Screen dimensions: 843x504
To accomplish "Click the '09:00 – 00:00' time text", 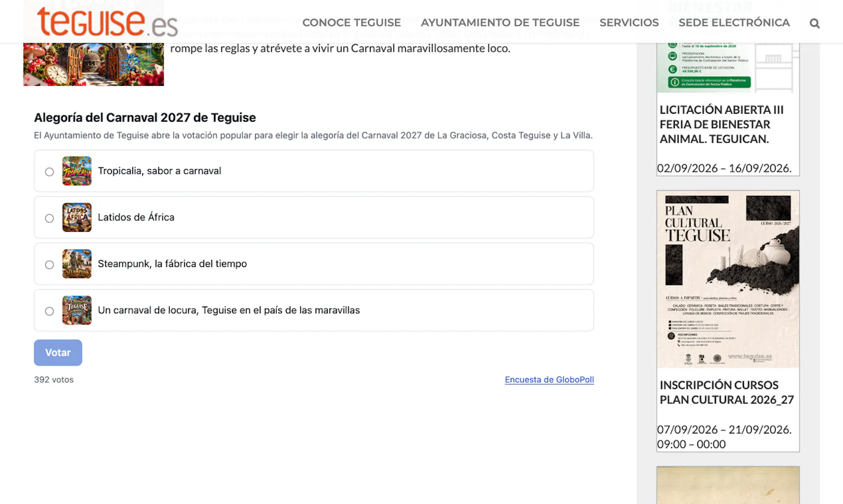I will (x=691, y=444).
